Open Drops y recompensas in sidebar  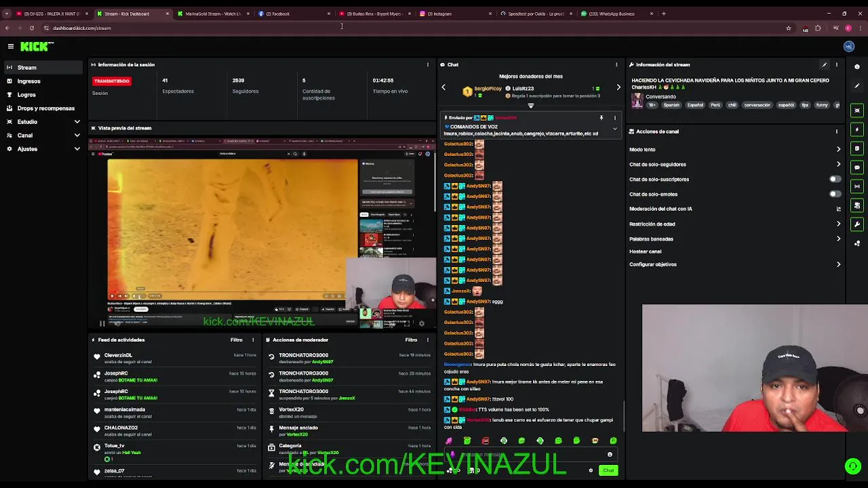[42, 108]
